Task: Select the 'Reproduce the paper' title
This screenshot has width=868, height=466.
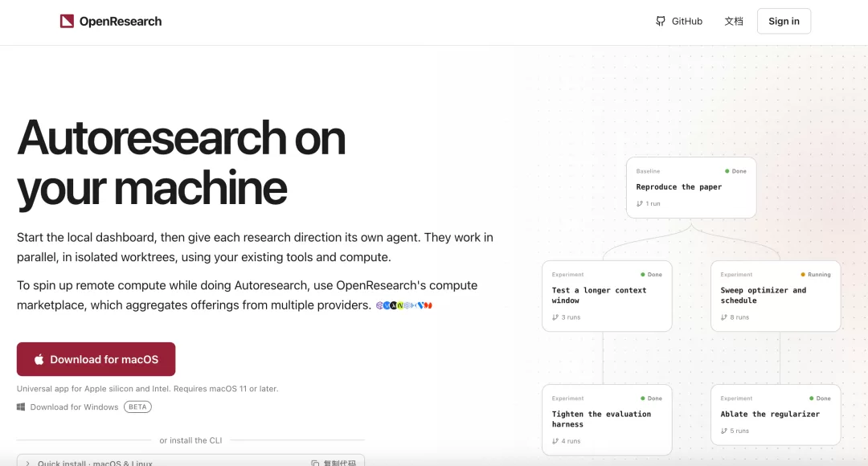Action: coord(678,187)
